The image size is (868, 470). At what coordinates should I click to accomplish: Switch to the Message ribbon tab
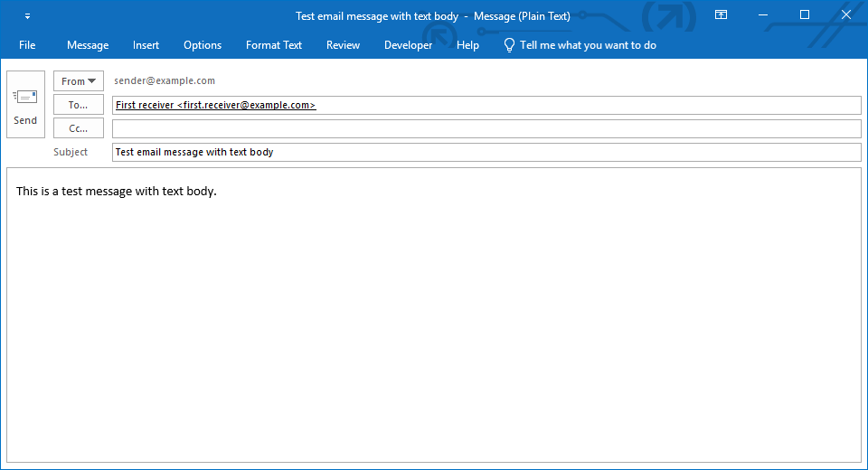(x=88, y=45)
